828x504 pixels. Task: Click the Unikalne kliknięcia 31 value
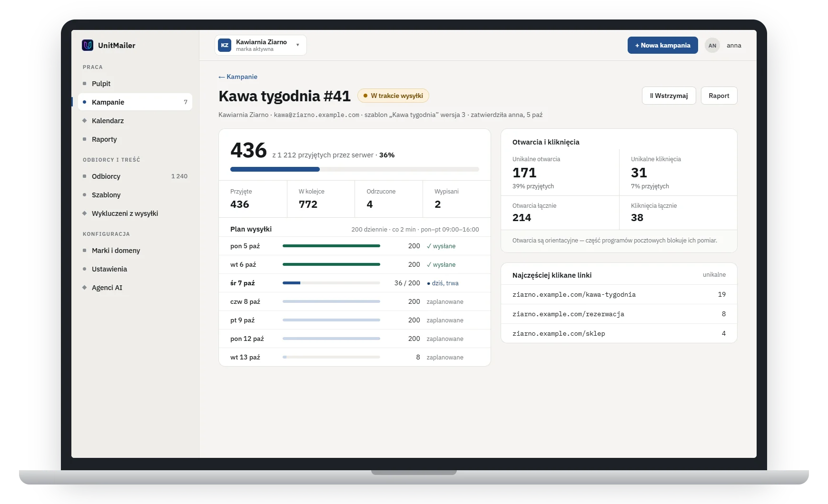pos(639,173)
